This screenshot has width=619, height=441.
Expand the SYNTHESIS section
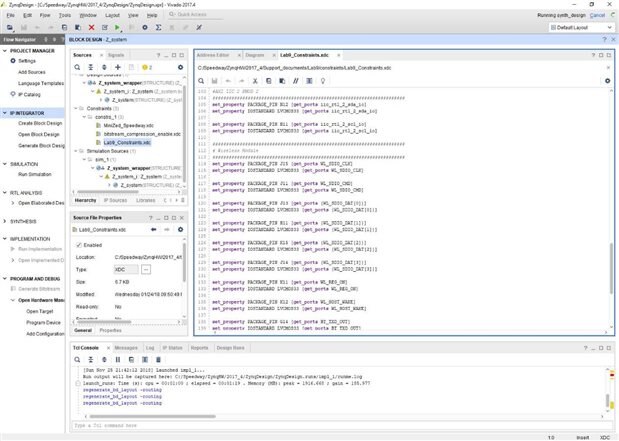(x=6, y=221)
